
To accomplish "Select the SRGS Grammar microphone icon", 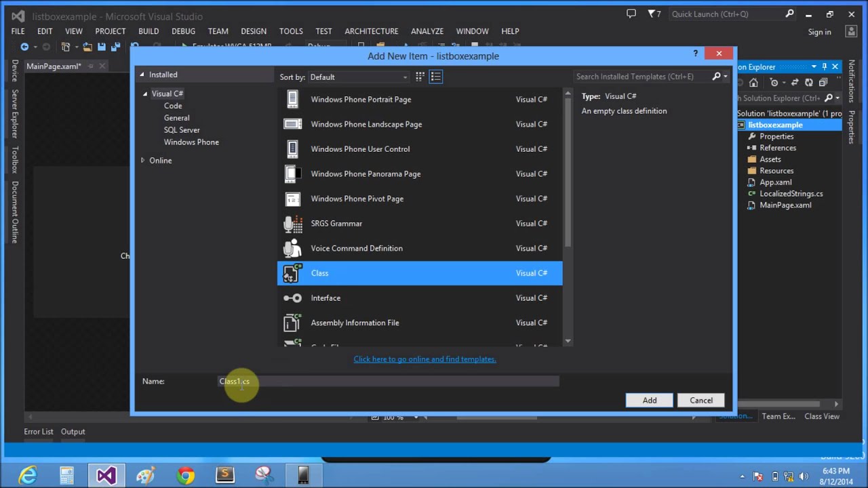I will coord(292,224).
